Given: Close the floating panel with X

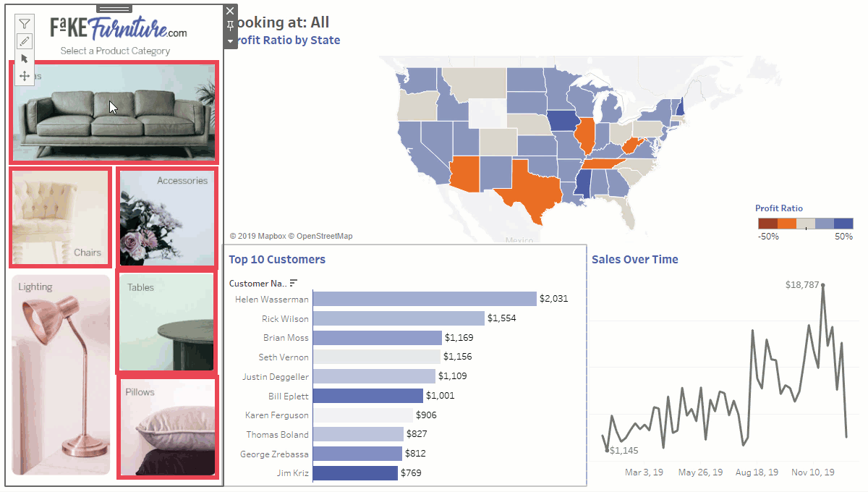Looking at the screenshot, I should pyautogui.click(x=231, y=11).
